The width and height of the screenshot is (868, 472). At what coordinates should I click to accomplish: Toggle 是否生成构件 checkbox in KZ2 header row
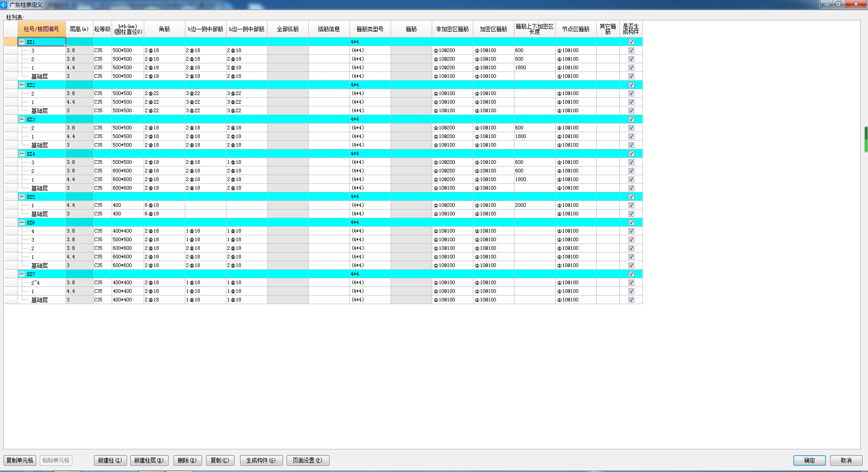click(631, 85)
